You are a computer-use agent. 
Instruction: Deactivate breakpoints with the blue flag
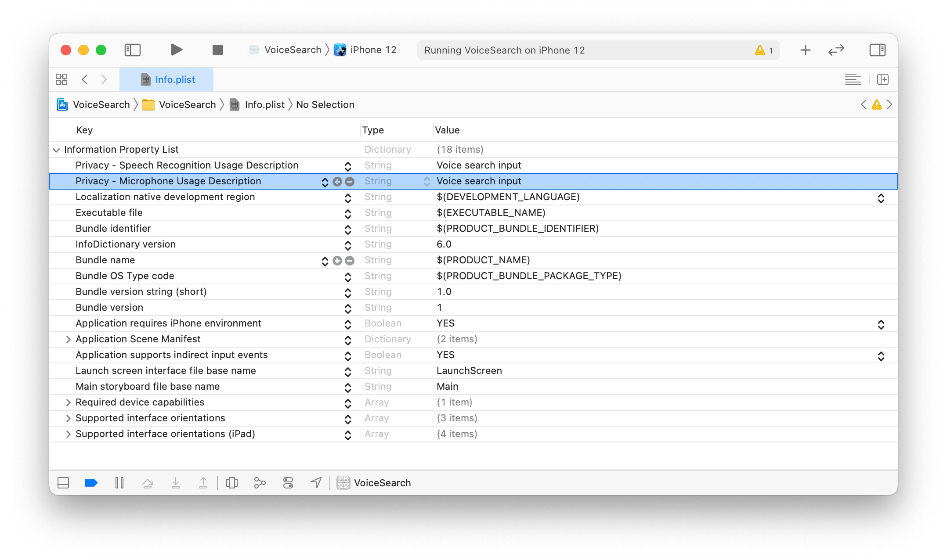coord(91,483)
